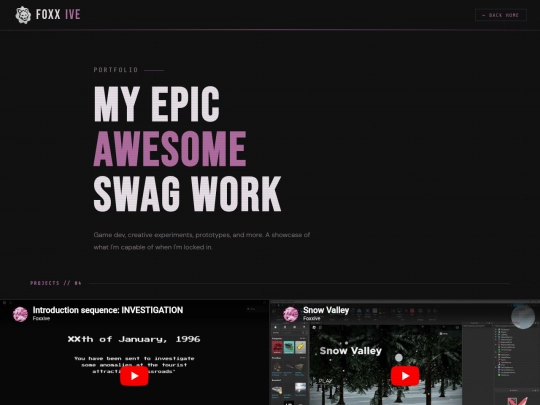Play the Snow Valley video
This screenshot has width=540, height=405.
(405, 376)
